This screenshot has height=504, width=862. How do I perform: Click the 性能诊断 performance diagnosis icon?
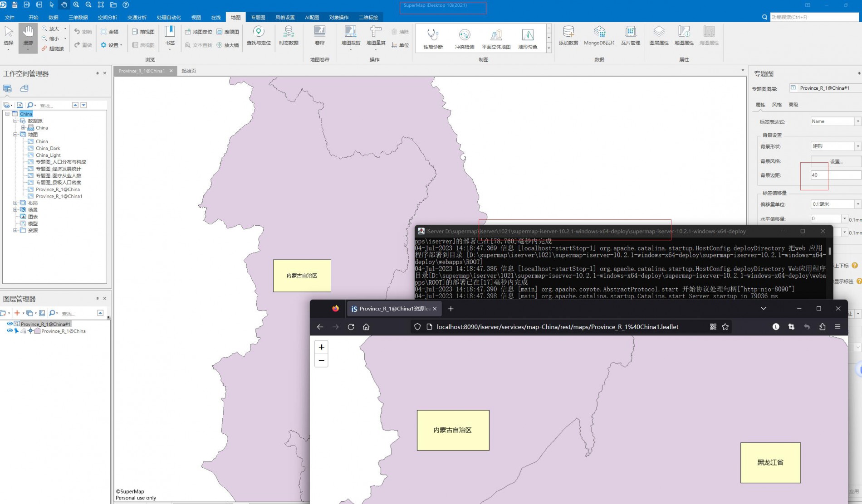pyautogui.click(x=433, y=39)
